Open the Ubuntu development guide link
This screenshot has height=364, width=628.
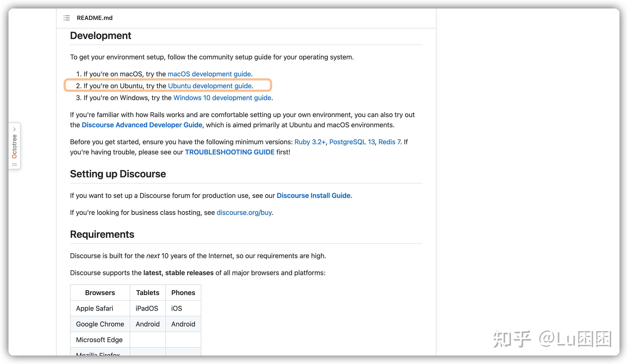pyautogui.click(x=210, y=86)
